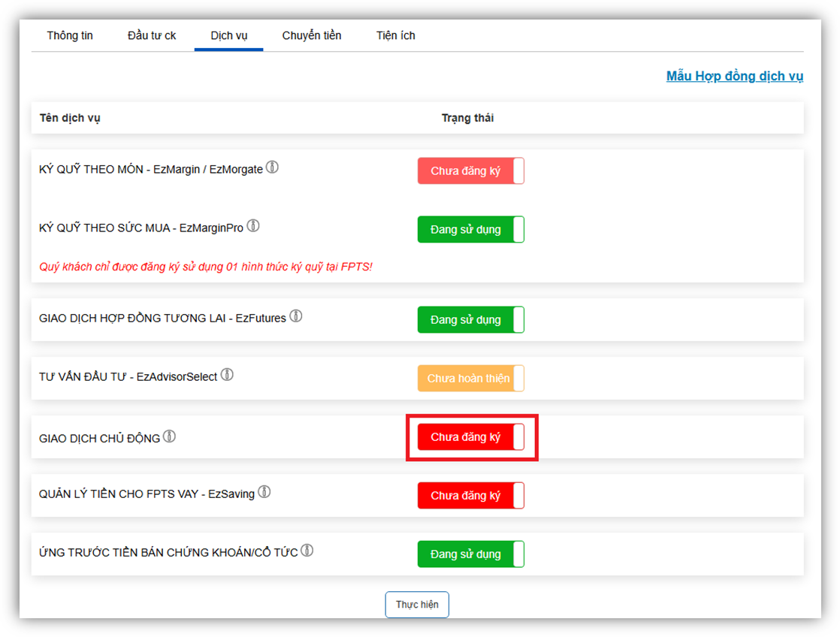The width and height of the screenshot is (840, 637).
Task: Switch to the Thông tin tab
Action: [70, 35]
